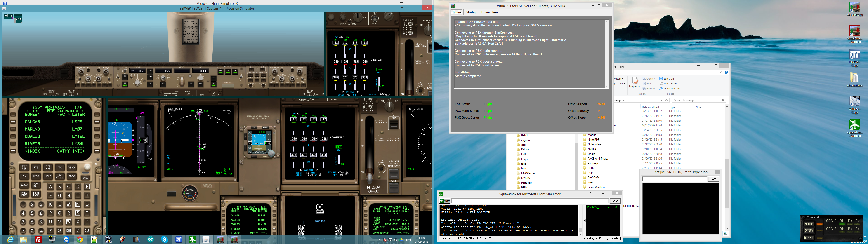868x244 pixels.
Task: Switch to Connection tab in VisualPSX
Action: pyautogui.click(x=489, y=12)
